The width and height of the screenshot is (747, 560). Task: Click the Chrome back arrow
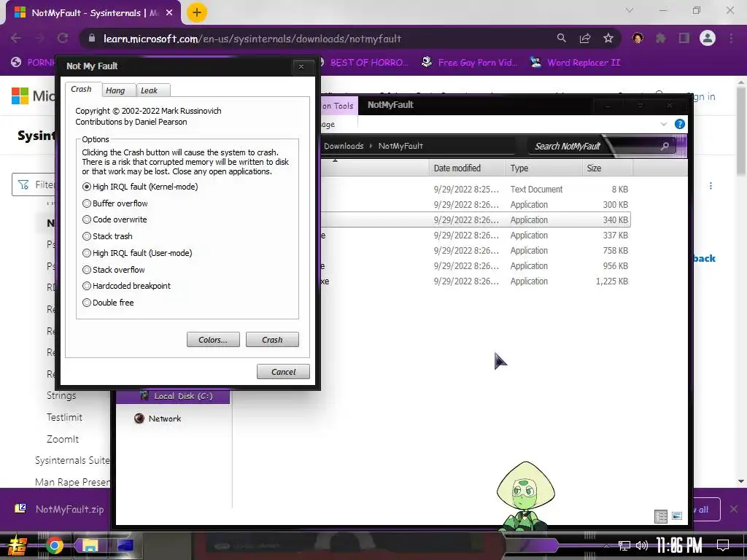(x=16, y=39)
